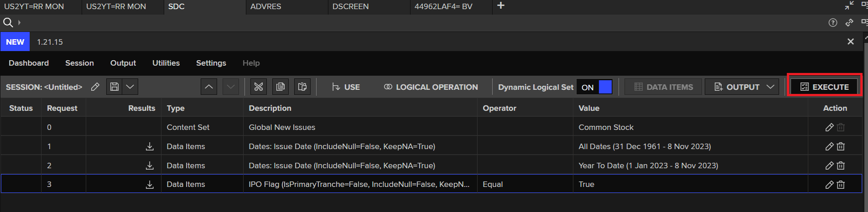The height and width of the screenshot is (212, 868).
Task: Download results for request 2
Action: click(x=150, y=165)
